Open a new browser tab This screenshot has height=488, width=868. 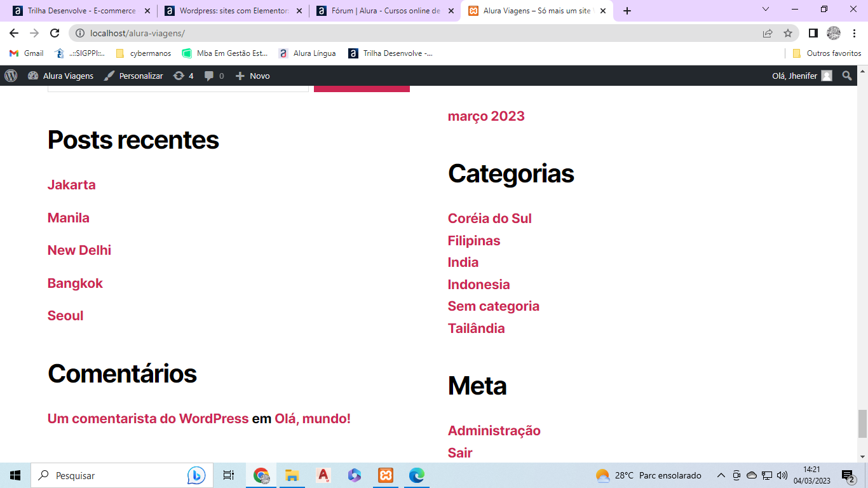627,11
